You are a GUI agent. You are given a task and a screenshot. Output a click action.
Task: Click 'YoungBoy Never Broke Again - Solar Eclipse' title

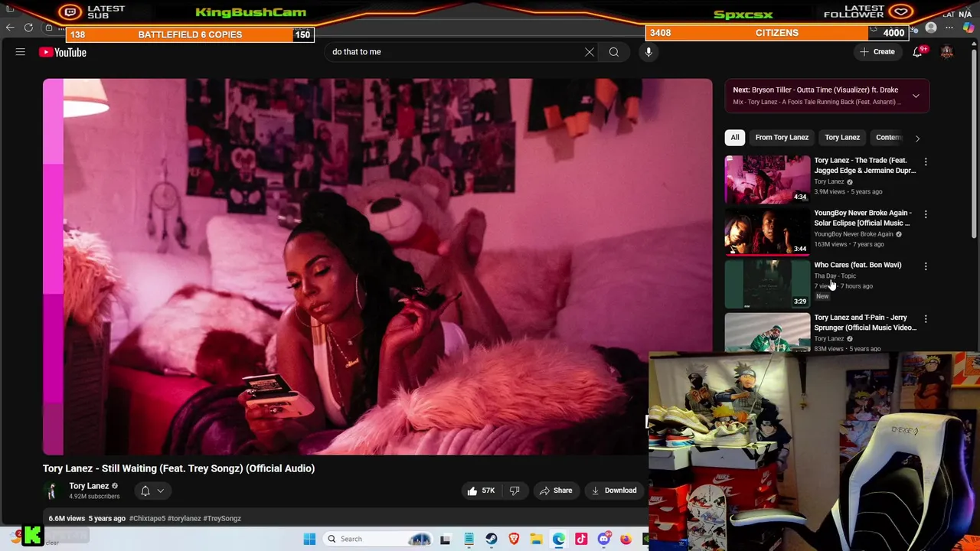pyautogui.click(x=863, y=218)
